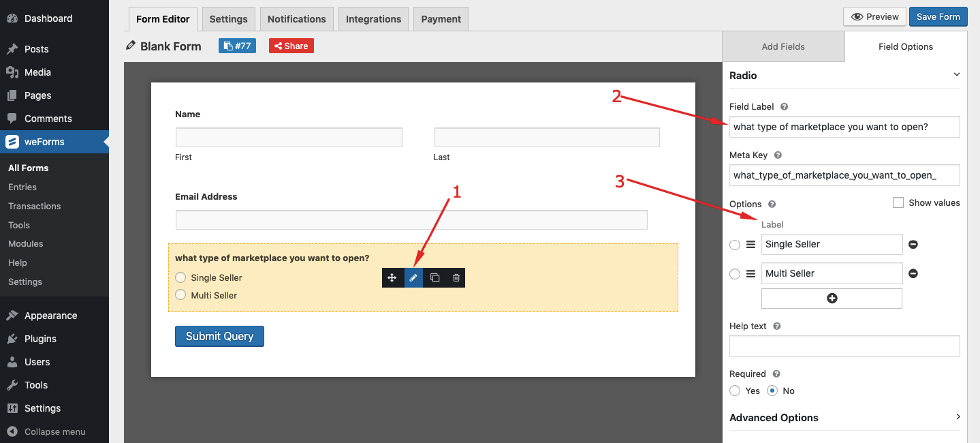Remove the Multi Seller option with the minus icon
Screen dimensions: 980x443
tap(913, 273)
